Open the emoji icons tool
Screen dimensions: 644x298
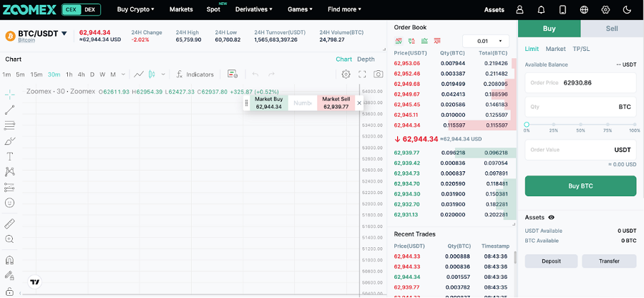coord(10,203)
